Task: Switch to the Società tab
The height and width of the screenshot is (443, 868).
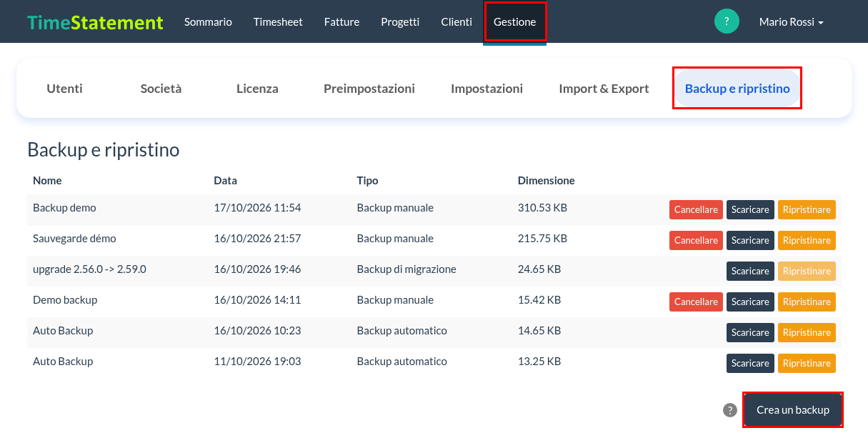Action: (161, 89)
